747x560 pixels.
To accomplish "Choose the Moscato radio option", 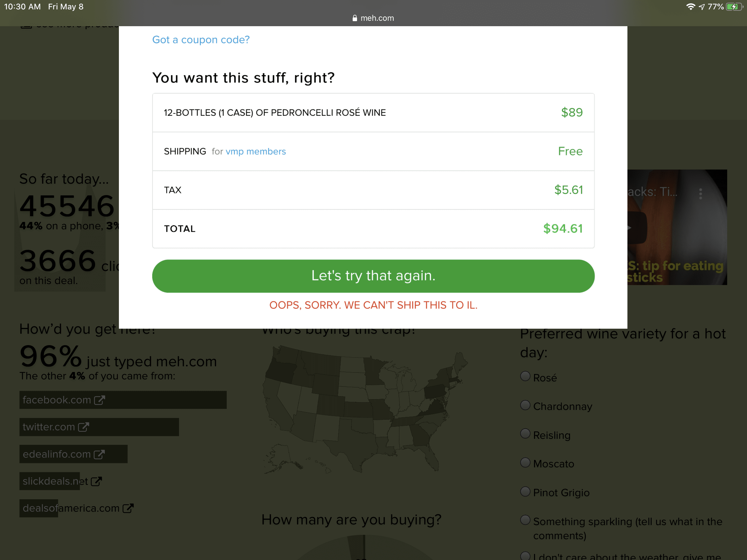I will [x=525, y=462].
